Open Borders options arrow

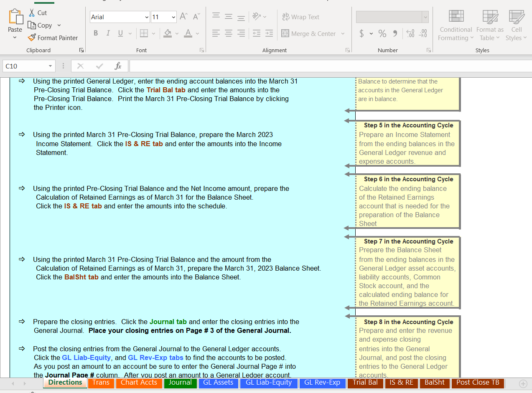[x=153, y=33]
